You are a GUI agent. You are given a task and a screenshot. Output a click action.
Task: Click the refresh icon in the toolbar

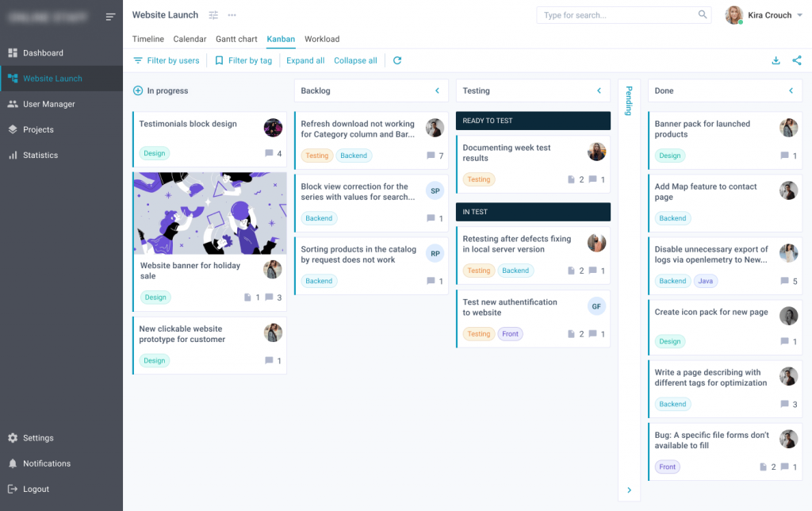click(x=397, y=60)
